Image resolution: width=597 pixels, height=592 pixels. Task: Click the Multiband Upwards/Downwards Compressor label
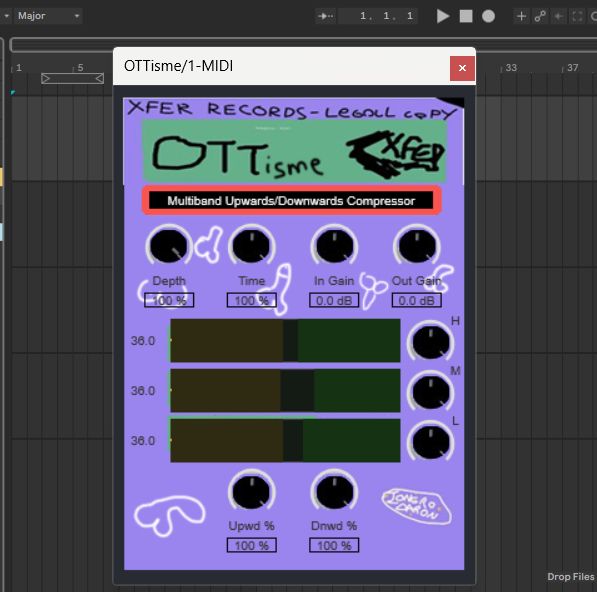pos(291,201)
